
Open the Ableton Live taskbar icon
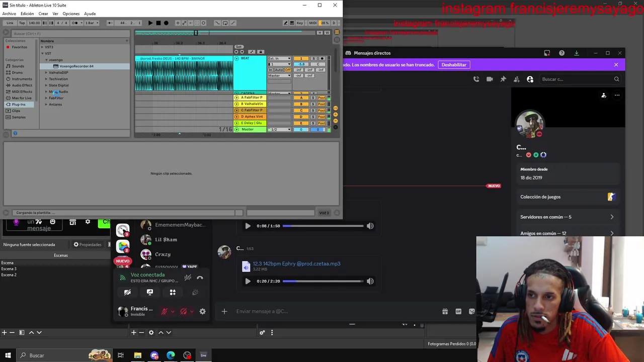coord(203,355)
